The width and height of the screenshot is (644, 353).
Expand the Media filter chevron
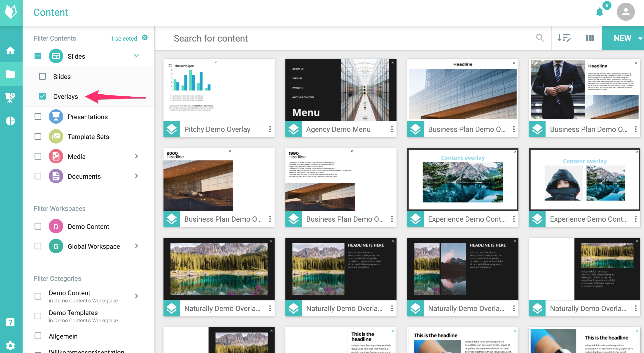click(136, 156)
